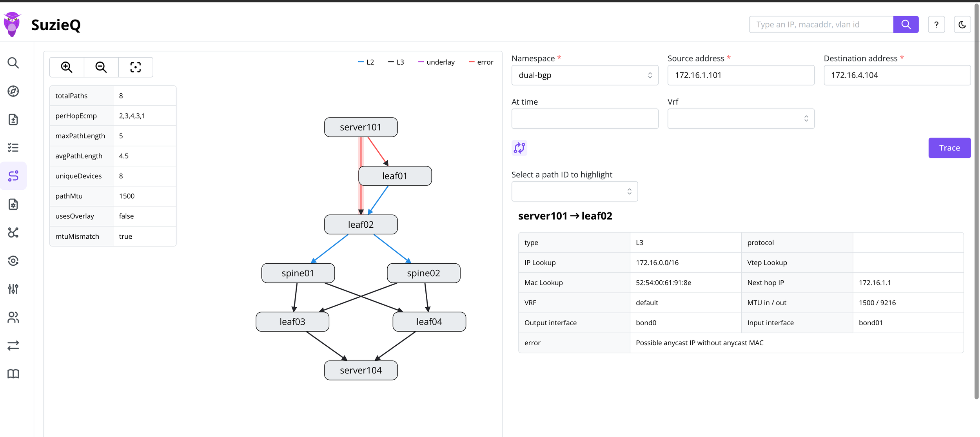The height and width of the screenshot is (437, 980).
Task: Open the help question mark button
Action: [936, 25]
